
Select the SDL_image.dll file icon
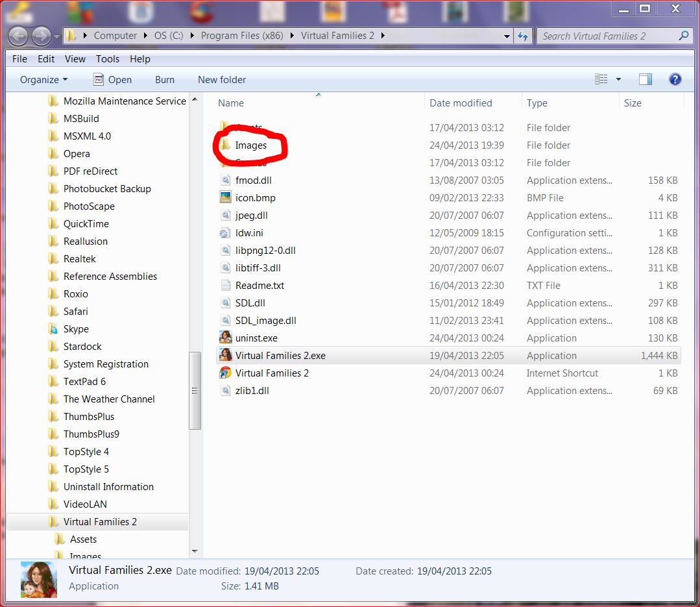pos(226,320)
